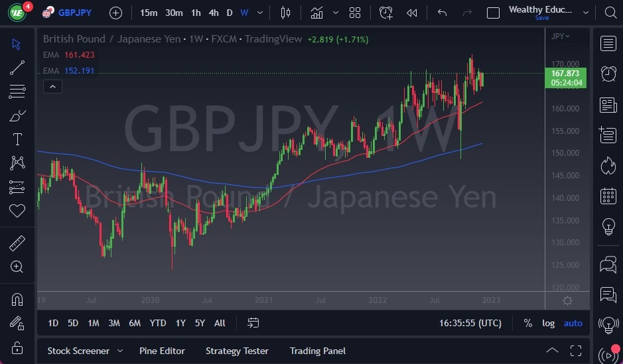Select the brush drawing tool
The width and height of the screenshot is (623, 364).
(x=17, y=115)
